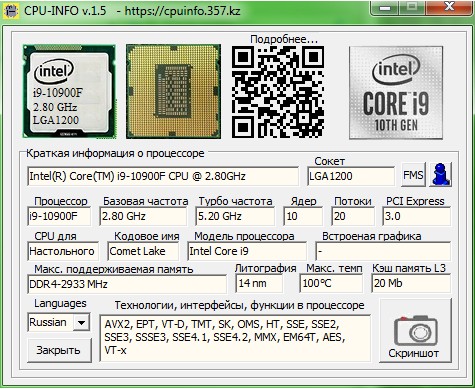Click the full CPU name field
475x389 pixels.
tap(163, 176)
